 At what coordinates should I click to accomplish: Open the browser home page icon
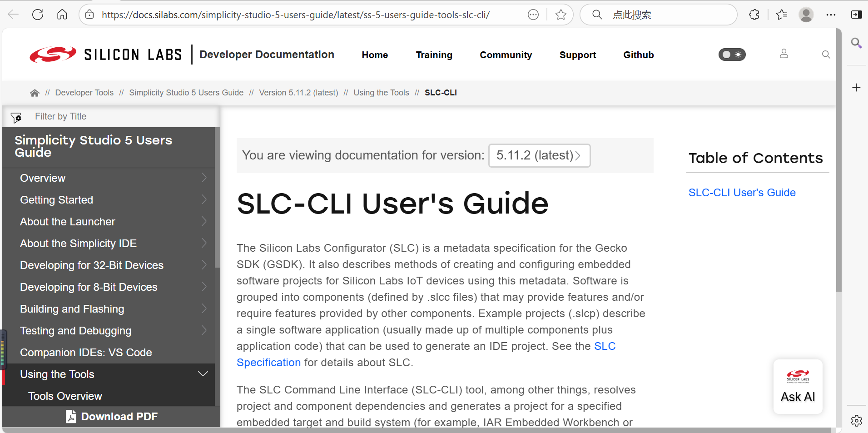pos(62,15)
